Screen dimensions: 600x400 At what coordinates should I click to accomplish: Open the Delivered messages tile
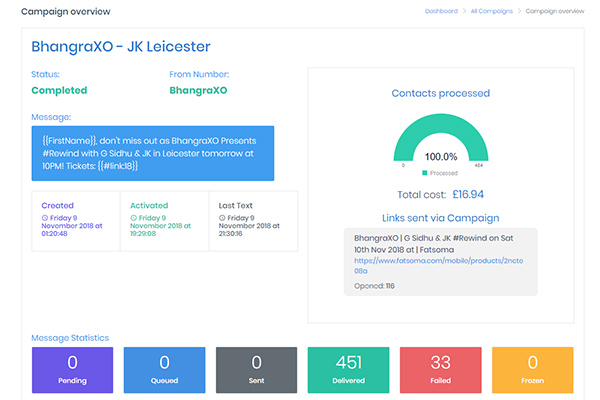click(x=348, y=369)
